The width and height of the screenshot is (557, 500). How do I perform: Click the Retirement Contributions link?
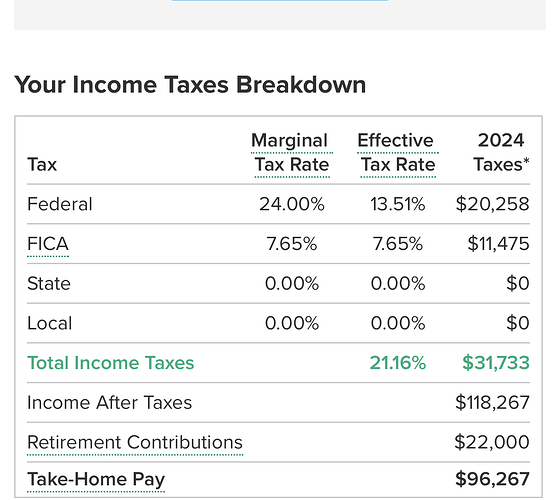tap(135, 442)
